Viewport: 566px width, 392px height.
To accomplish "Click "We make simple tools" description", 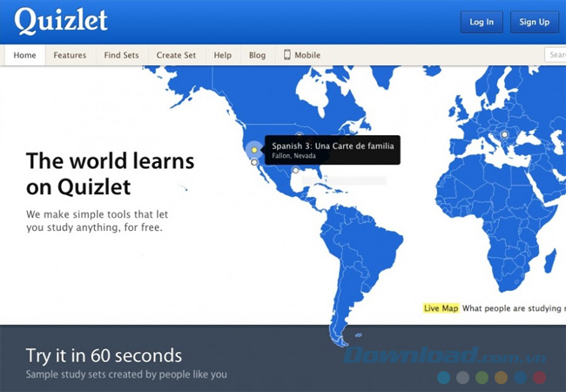I will coord(98,221).
